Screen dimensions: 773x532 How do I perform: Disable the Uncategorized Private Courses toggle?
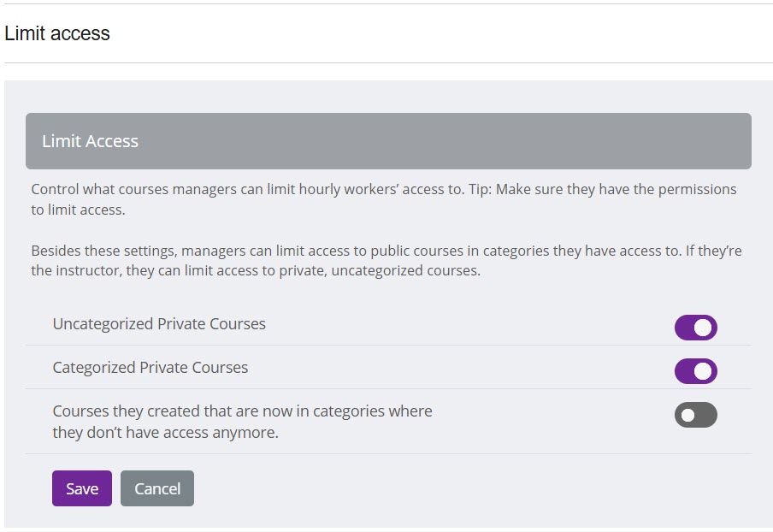[695, 328]
